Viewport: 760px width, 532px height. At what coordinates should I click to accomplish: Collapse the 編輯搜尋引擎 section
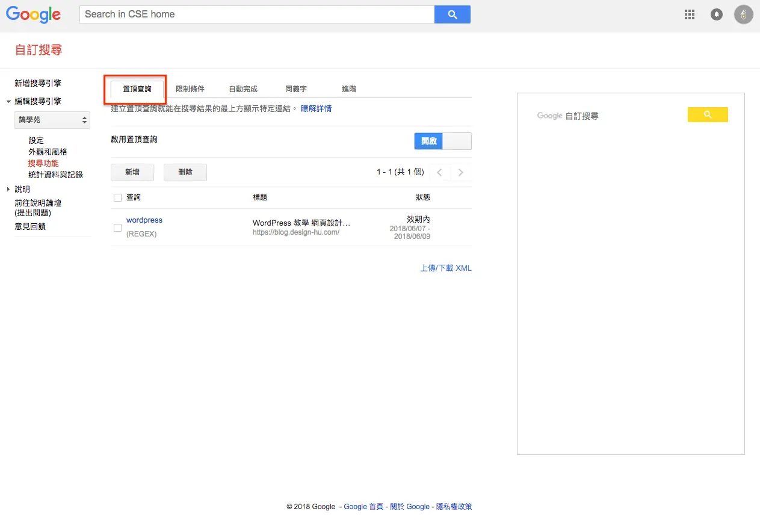pyautogui.click(x=9, y=102)
